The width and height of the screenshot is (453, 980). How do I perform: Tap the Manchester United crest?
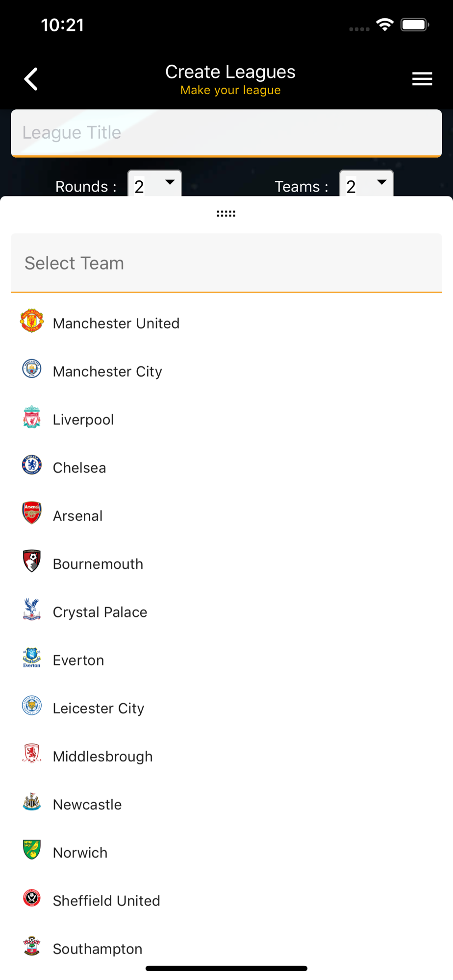(x=32, y=321)
